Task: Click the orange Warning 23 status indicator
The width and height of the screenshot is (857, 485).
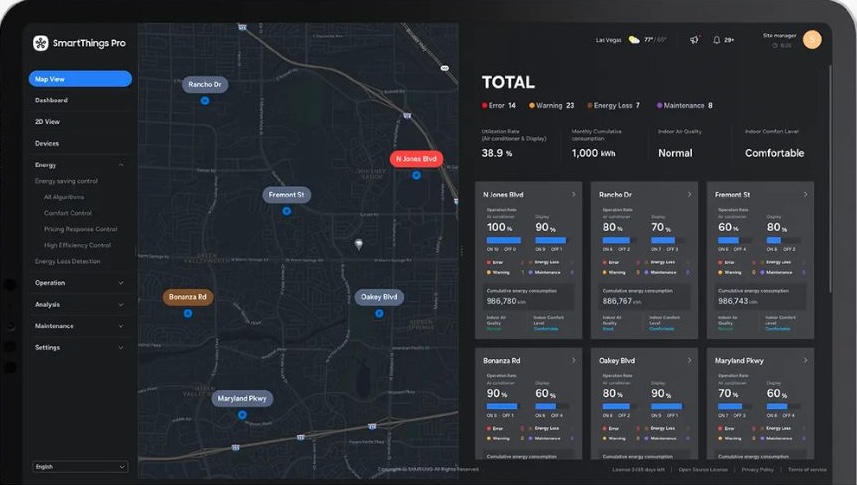Action: [551, 106]
